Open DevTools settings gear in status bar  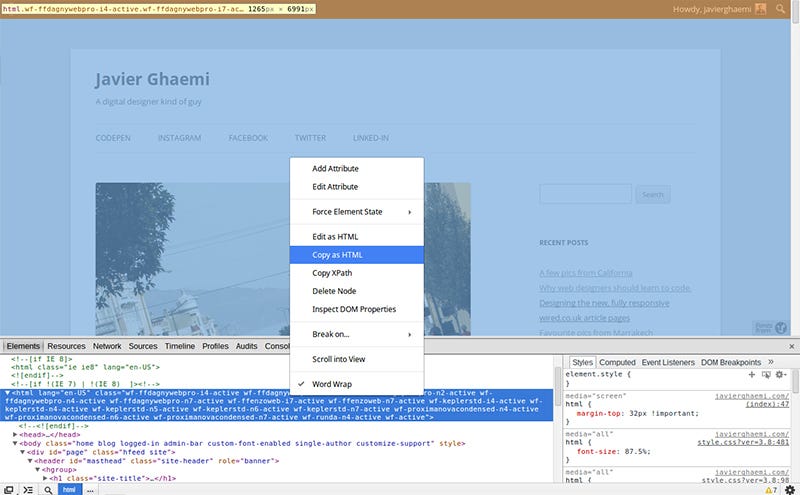[789, 490]
